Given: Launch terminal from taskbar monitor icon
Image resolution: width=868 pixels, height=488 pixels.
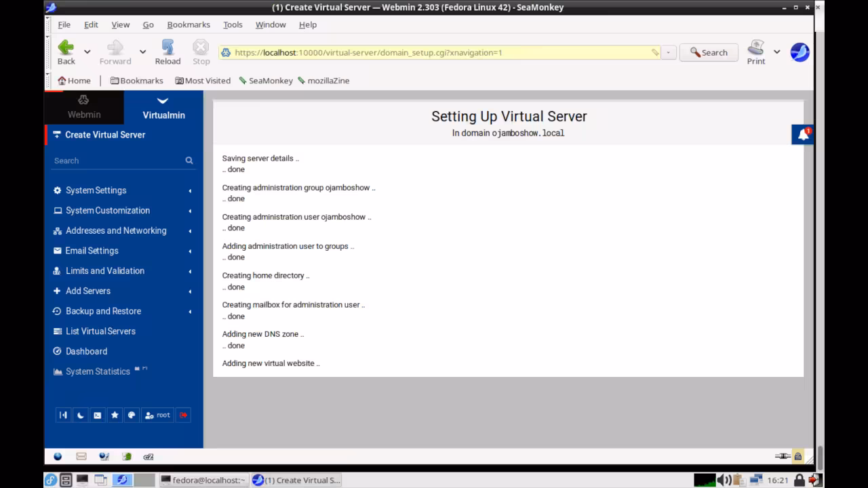Looking at the screenshot, I should 82,480.
